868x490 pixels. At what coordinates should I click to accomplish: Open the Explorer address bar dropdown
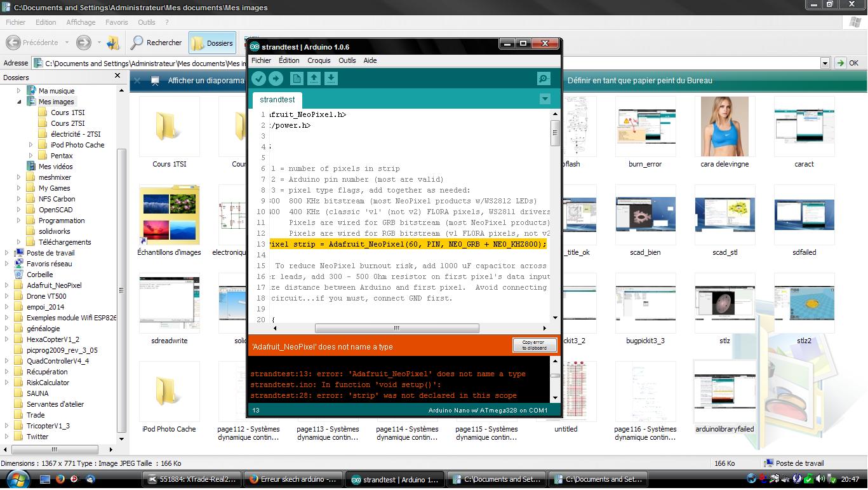[825, 63]
